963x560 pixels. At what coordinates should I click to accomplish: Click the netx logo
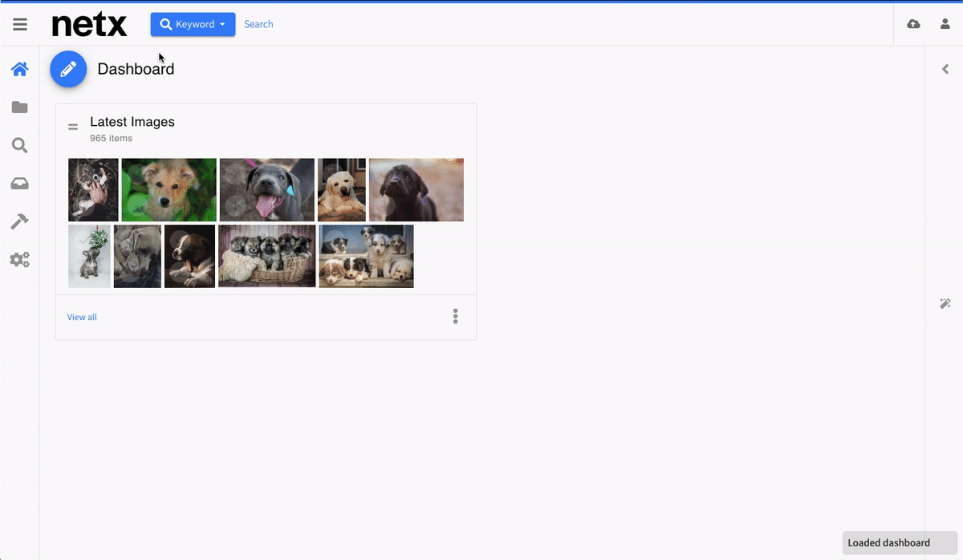point(90,24)
